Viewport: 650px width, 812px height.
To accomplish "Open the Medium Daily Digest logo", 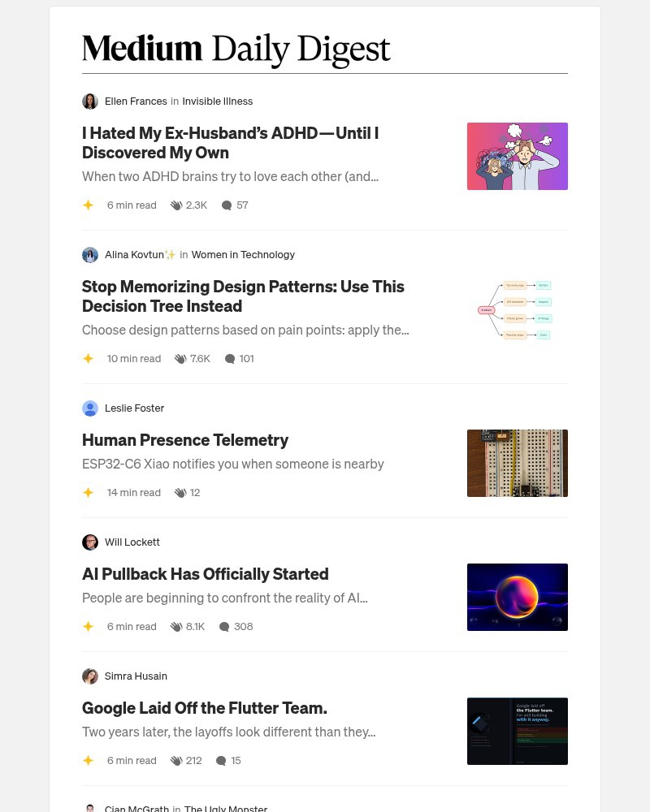I will (x=236, y=50).
